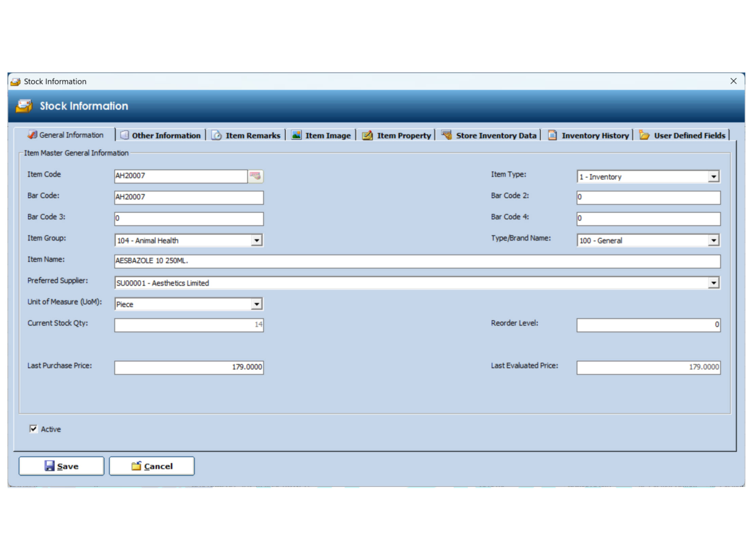Screen dimensions: 753x560
Task: Click the Last Purchase Price field
Action: [189, 367]
